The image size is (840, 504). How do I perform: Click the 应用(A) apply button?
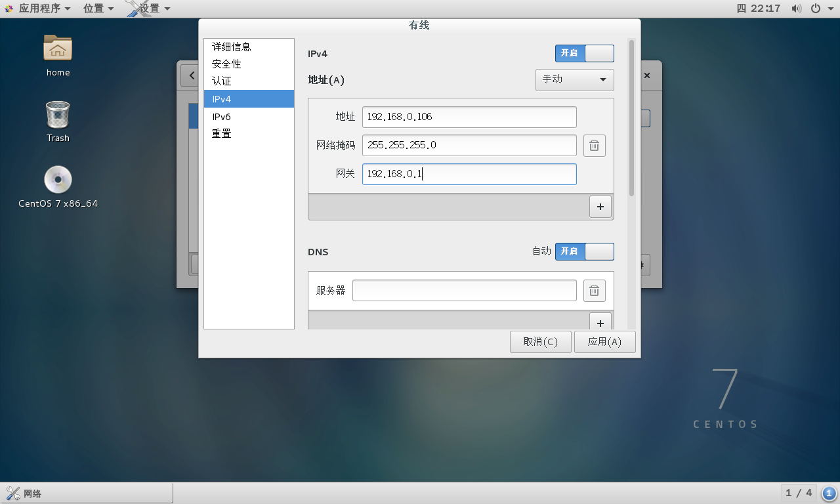click(x=604, y=342)
